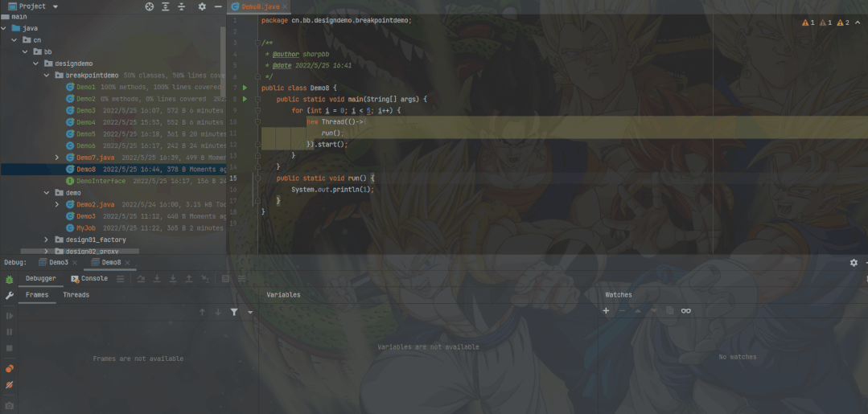Click the Duplicate Watch icon
Screen dimensions: 868x414
click(x=670, y=311)
